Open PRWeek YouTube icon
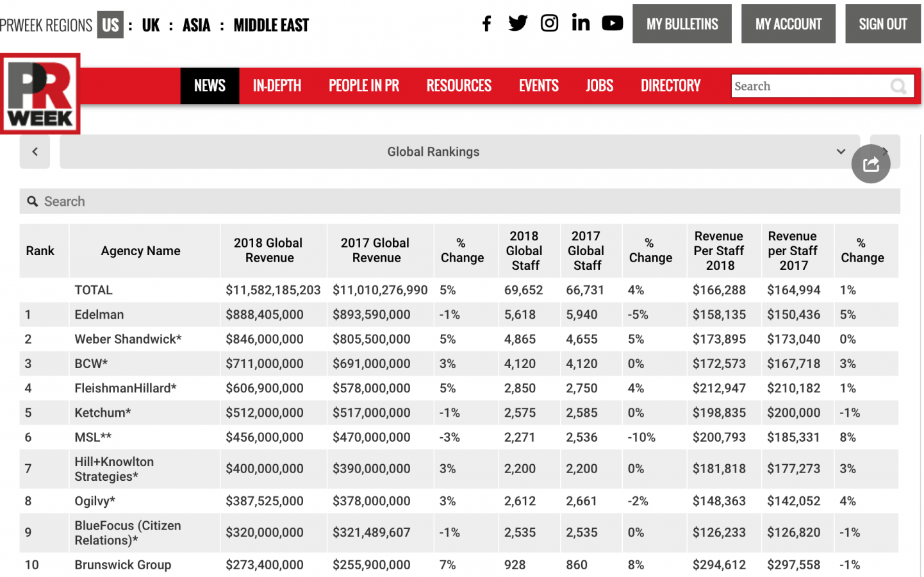Image resolution: width=924 pixels, height=577 pixels. (612, 24)
